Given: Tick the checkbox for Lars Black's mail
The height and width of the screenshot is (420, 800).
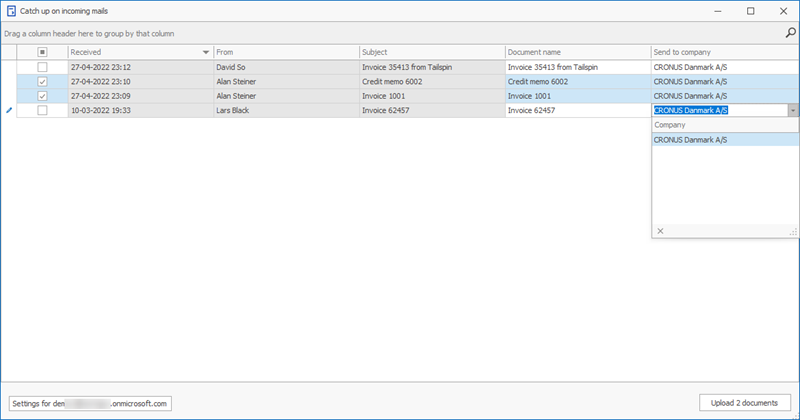Looking at the screenshot, I should [42, 111].
